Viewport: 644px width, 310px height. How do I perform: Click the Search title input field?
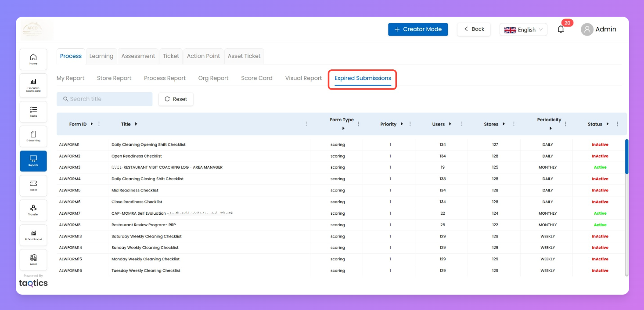tap(104, 99)
